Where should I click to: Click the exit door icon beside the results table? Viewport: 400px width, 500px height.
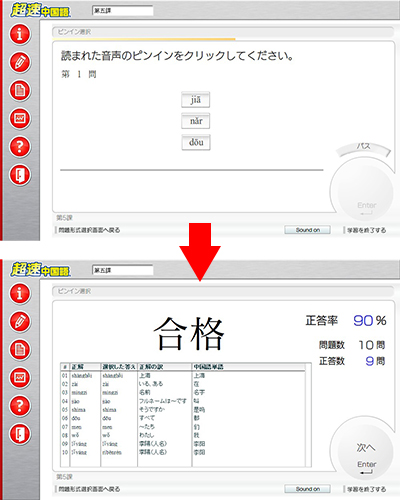pos(20,434)
